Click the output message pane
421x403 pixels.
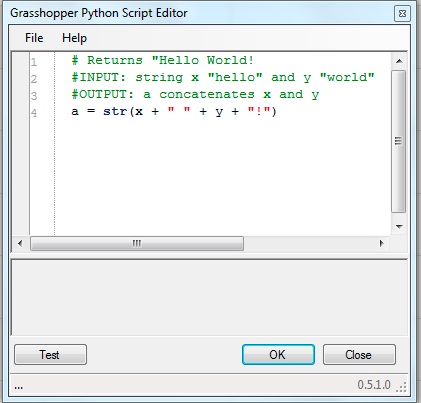click(x=209, y=298)
